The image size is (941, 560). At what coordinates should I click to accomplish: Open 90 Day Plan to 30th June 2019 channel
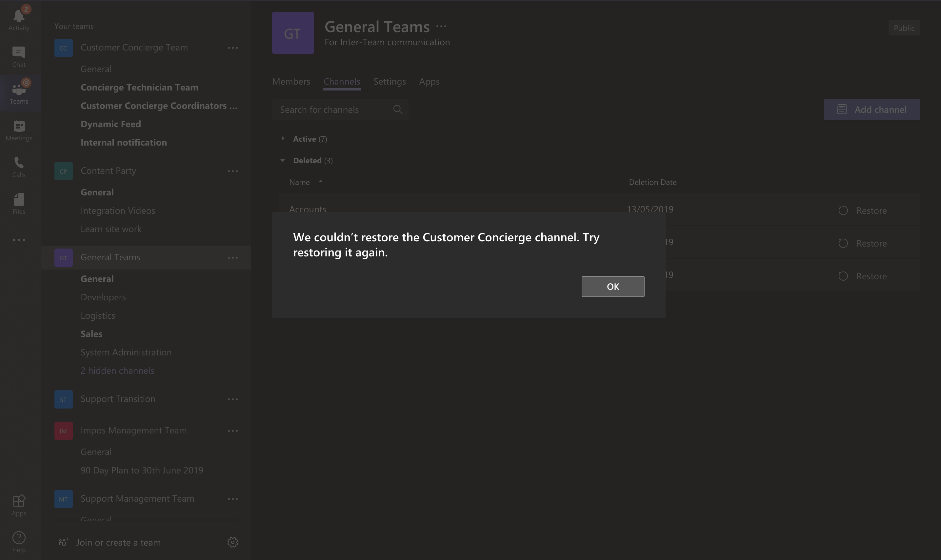coord(142,470)
